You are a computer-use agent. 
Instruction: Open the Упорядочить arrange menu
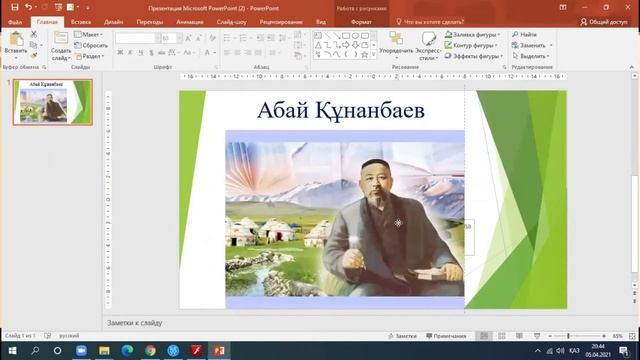(x=396, y=46)
